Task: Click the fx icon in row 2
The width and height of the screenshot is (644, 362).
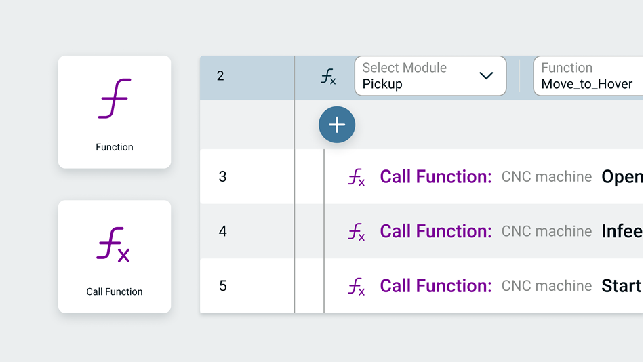Action: point(328,77)
